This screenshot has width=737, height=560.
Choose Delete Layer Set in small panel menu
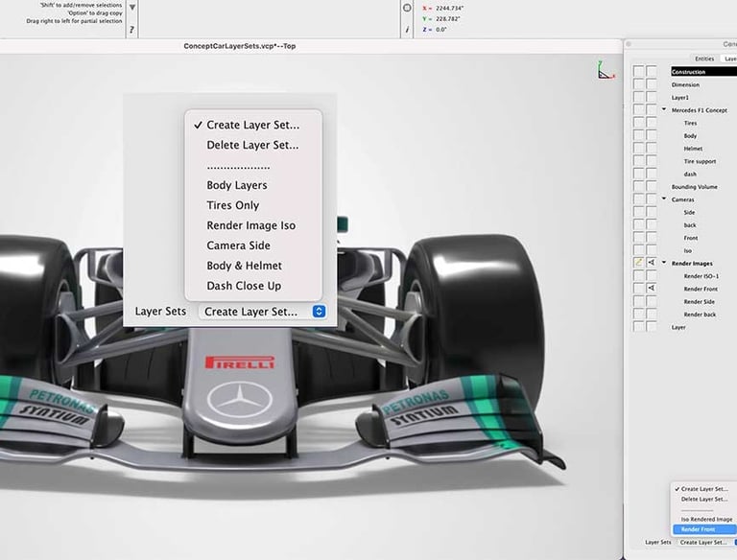pyautogui.click(x=704, y=499)
